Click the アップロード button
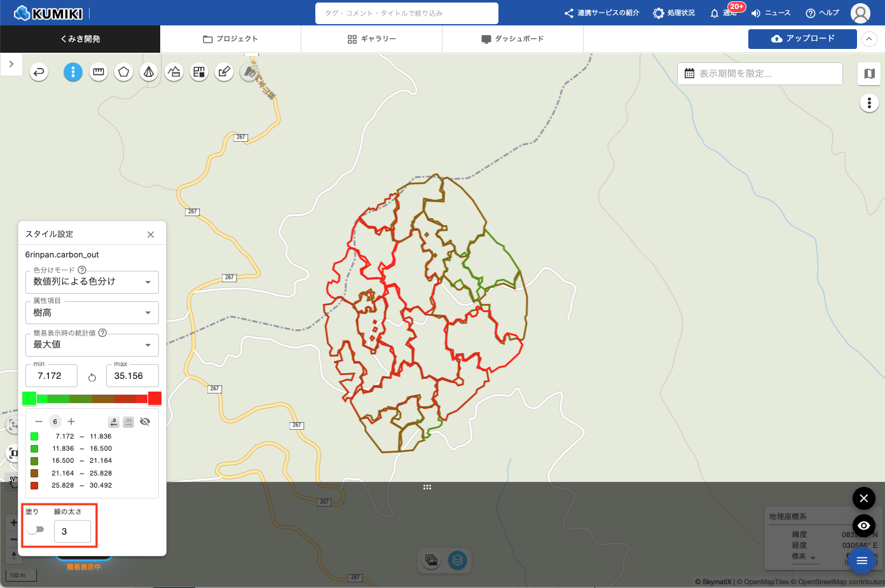The image size is (885, 588). coord(802,39)
